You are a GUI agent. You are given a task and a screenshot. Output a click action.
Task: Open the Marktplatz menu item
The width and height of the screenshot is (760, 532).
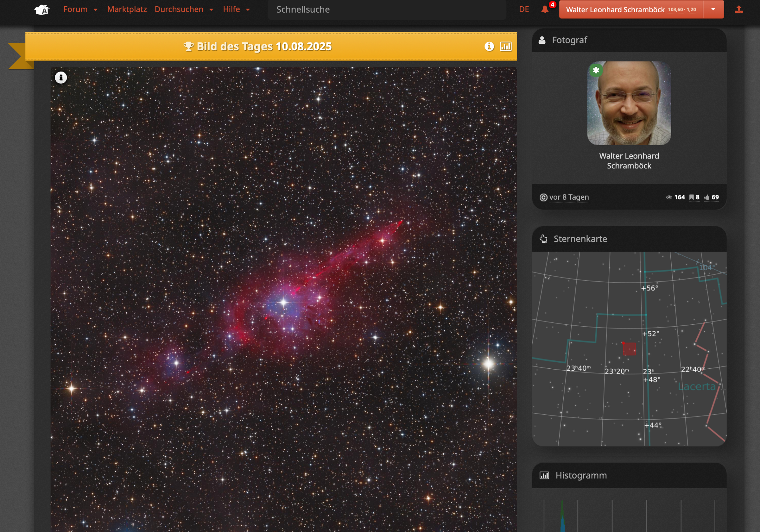(127, 9)
